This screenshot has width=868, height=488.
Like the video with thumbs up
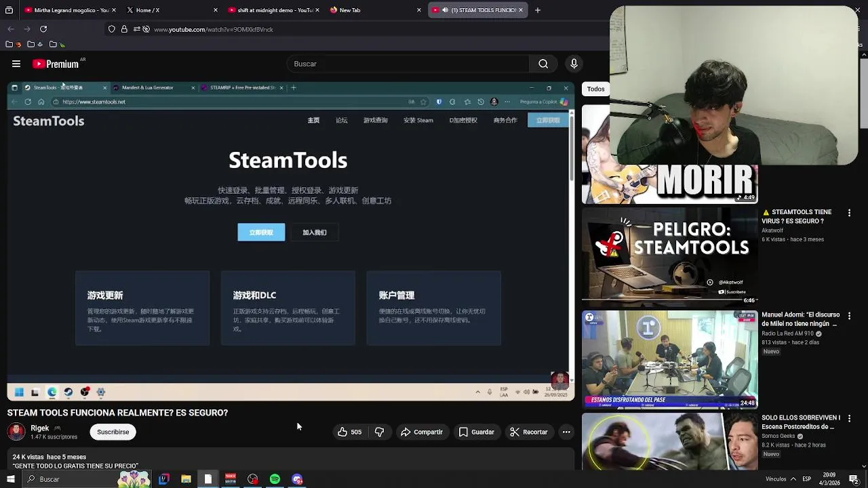click(349, 432)
